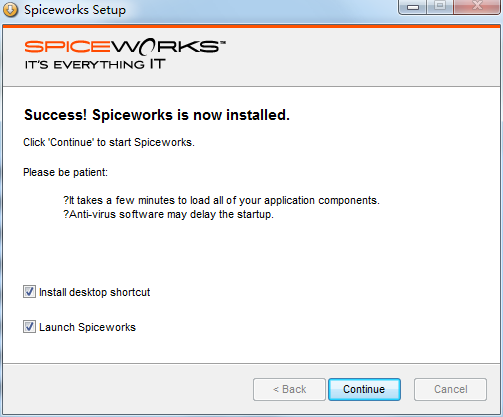Click the 'Install desktop shortcut' label text

[95, 292]
